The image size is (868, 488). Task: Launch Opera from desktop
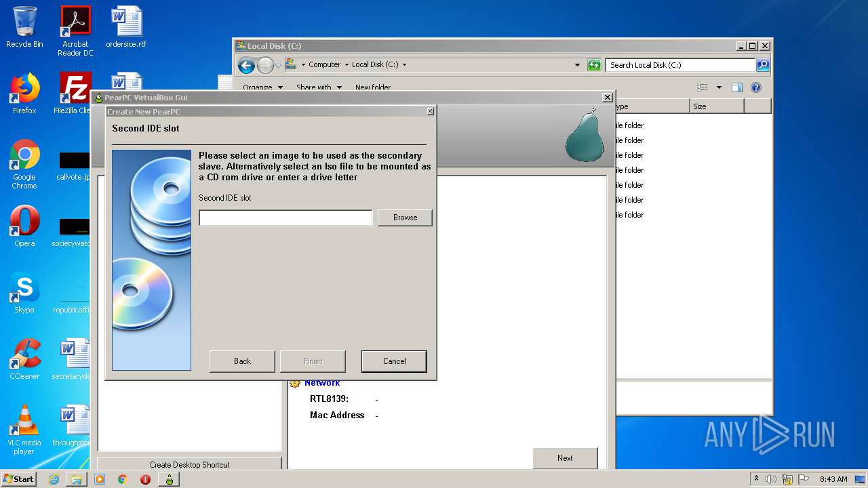point(24,226)
